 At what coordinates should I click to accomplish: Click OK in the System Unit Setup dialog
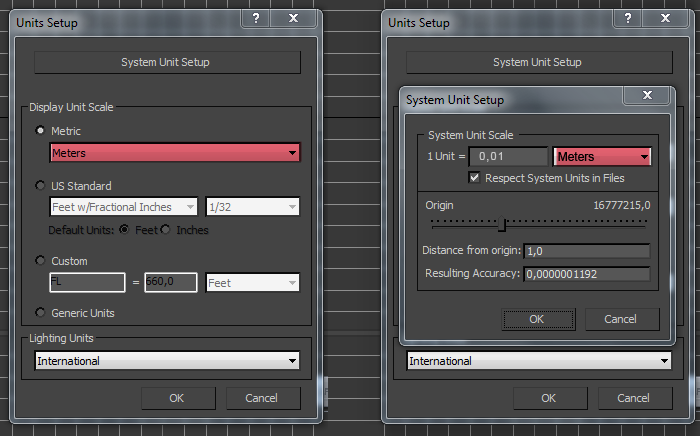(538, 319)
